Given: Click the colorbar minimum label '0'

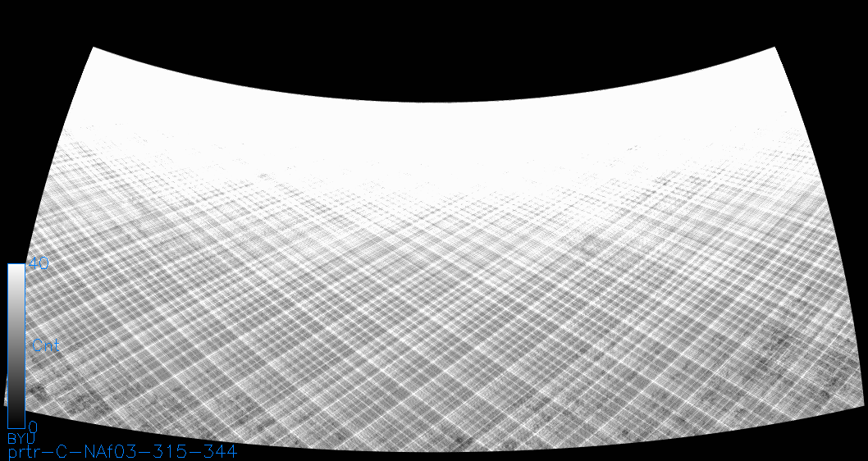Looking at the screenshot, I should (x=33, y=427).
